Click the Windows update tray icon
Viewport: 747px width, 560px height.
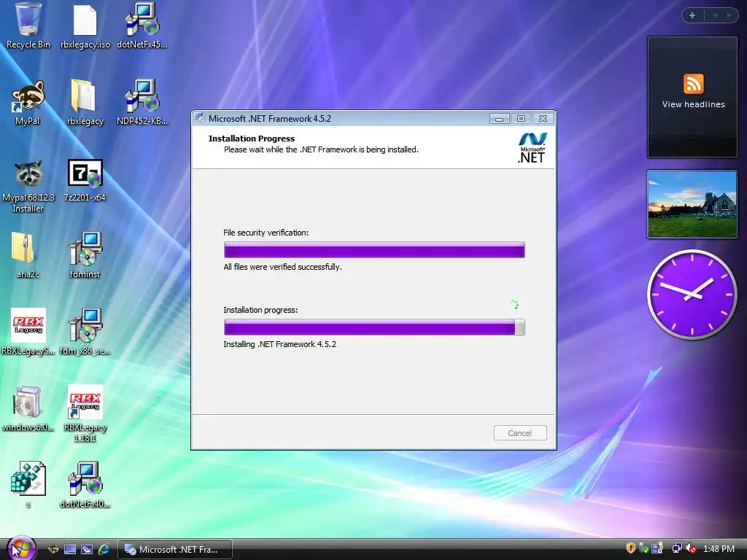pyautogui.click(x=657, y=548)
